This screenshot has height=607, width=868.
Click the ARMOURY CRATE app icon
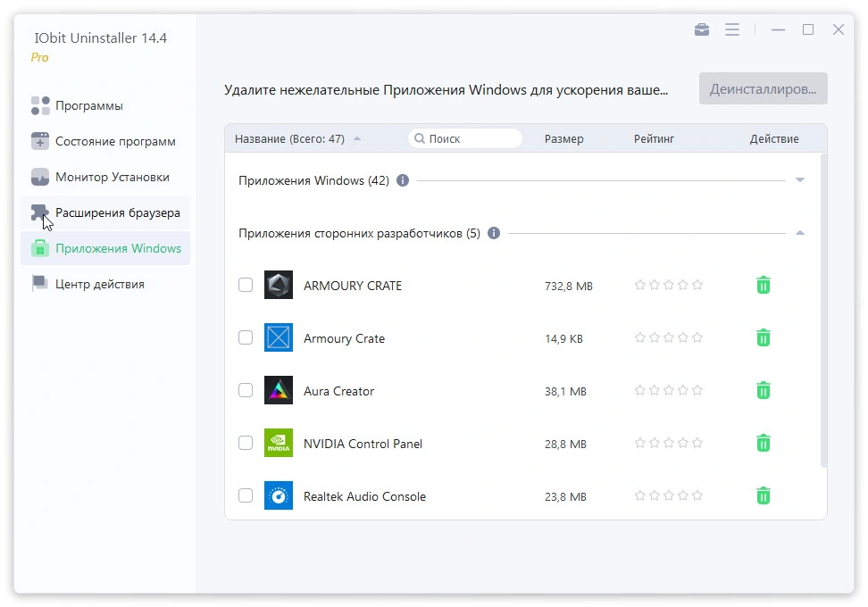(279, 285)
